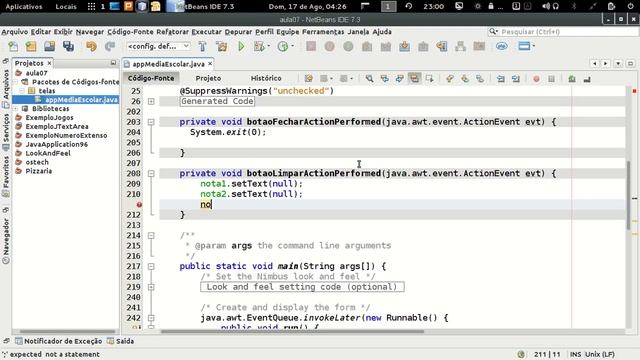This screenshot has width=640, height=360.
Task: Open the Depurar menu
Action: coord(238,32)
